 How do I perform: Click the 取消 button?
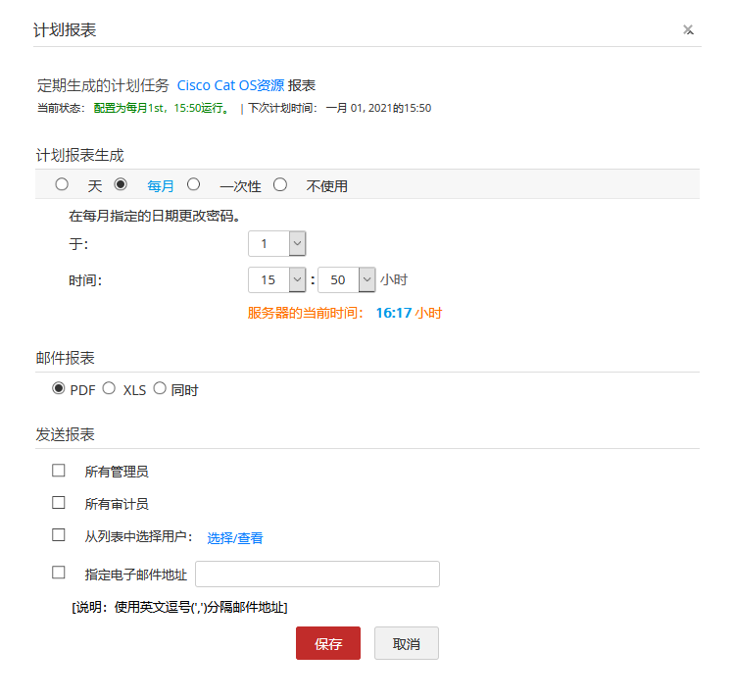tap(406, 643)
